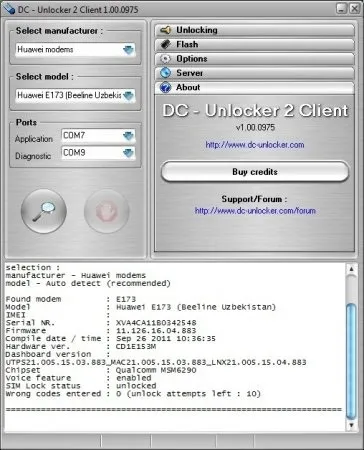Click hardware version 'CD1E153M' text
The width and height of the screenshot is (364, 450).
tap(136, 347)
